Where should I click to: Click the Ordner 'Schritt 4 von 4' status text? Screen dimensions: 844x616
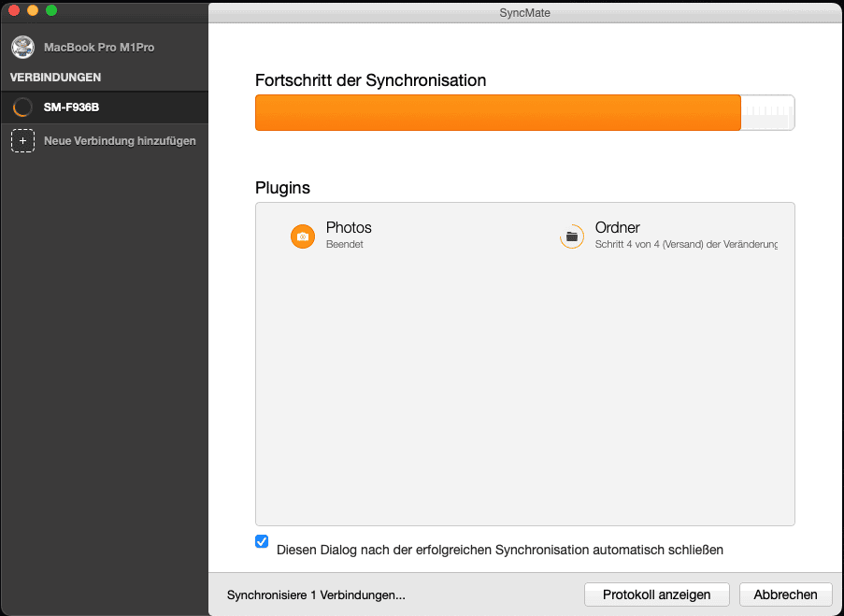coord(685,245)
